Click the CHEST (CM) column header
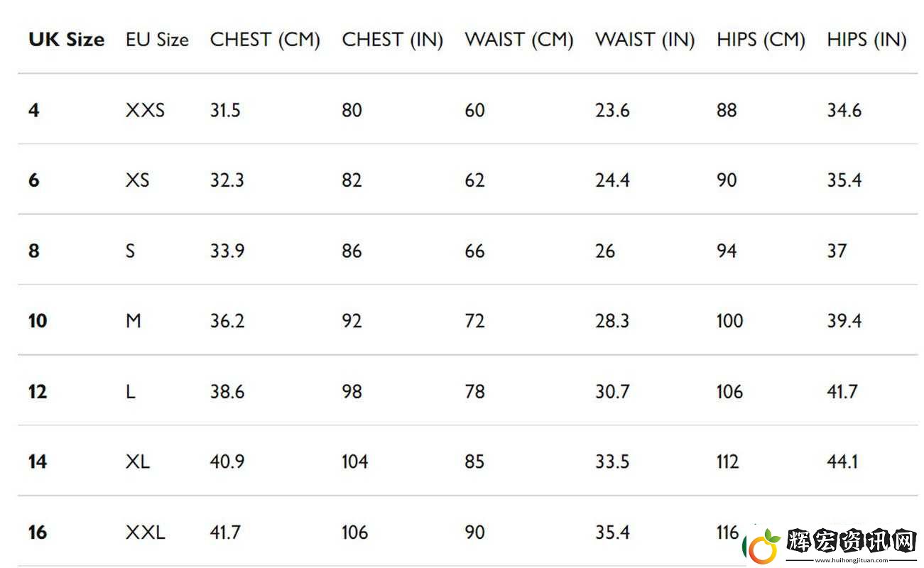924x568 pixels. (265, 40)
